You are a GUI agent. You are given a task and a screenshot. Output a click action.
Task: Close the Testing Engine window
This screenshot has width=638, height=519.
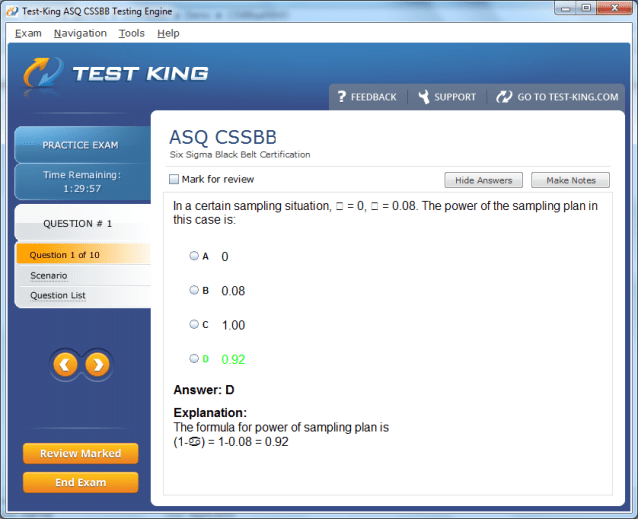click(614, 8)
